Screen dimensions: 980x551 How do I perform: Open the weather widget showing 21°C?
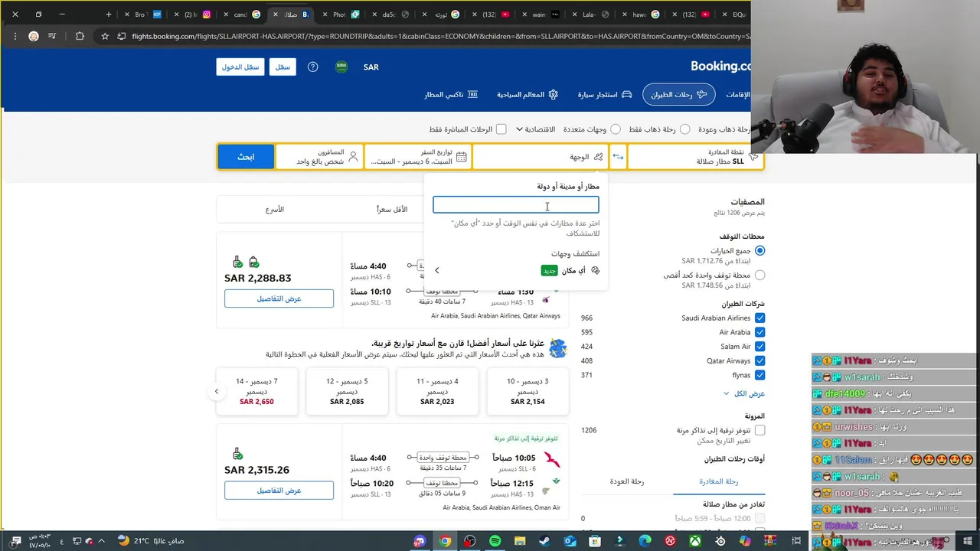click(x=152, y=541)
